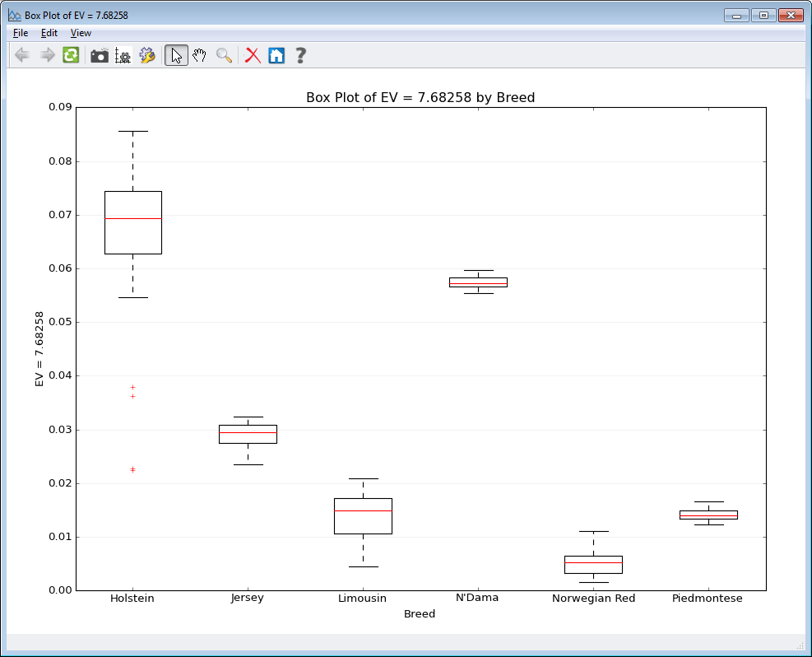Activate the arrow selection tool
The width and height of the screenshot is (812, 657).
[175, 55]
